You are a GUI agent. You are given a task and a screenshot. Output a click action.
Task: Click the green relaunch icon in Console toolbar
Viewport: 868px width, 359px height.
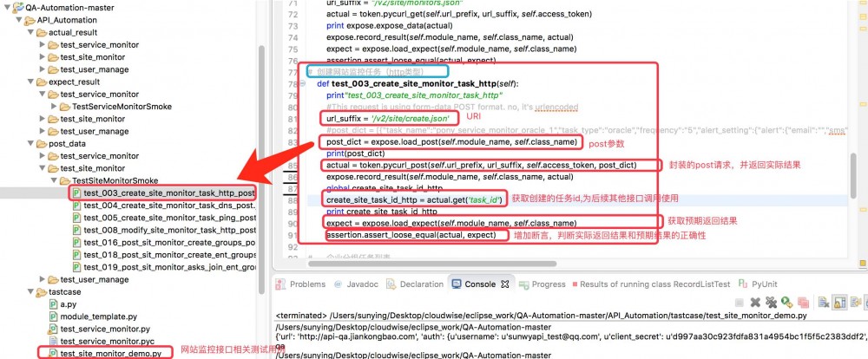tap(786, 302)
